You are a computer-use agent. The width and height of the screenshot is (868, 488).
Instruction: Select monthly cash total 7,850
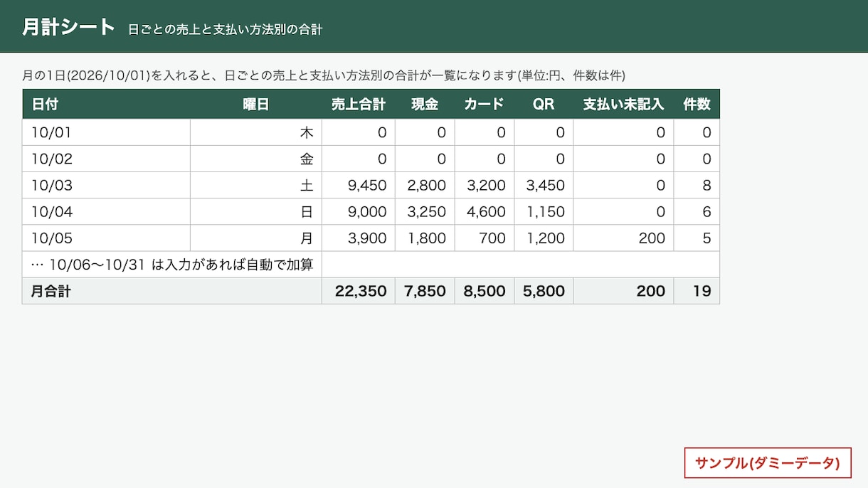(x=425, y=291)
